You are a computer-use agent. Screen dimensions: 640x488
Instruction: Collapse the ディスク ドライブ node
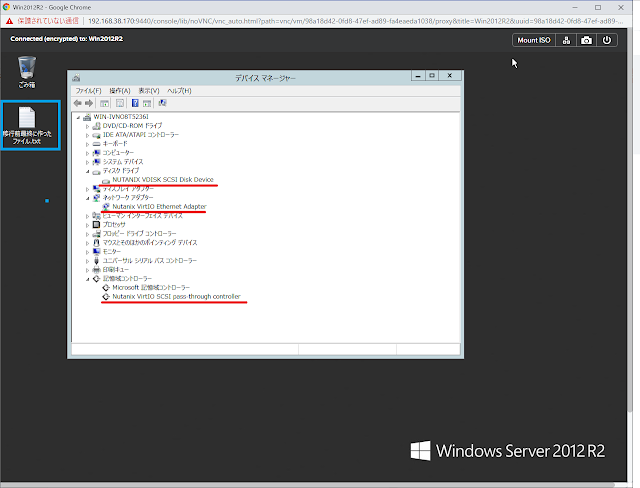pos(87,171)
